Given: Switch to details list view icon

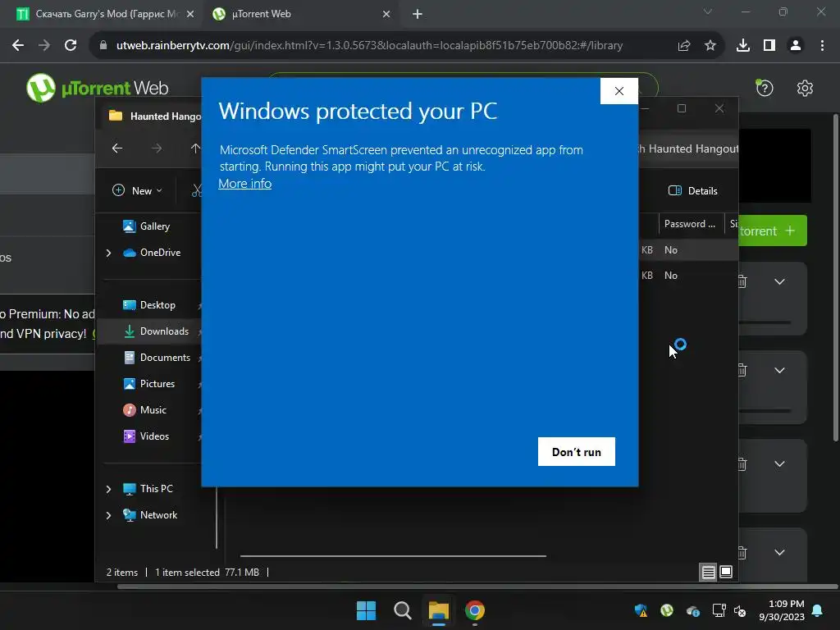Looking at the screenshot, I should click(708, 572).
